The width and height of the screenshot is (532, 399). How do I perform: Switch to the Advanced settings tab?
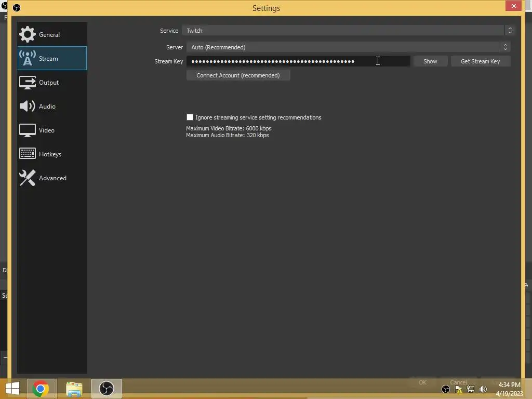click(x=52, y=178)
